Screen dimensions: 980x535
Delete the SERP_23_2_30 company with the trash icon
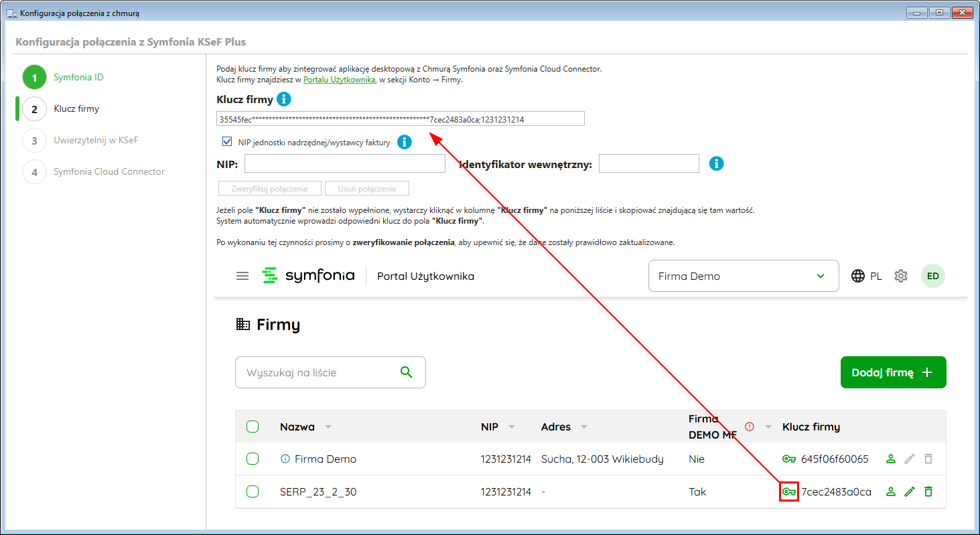pos(928,492)
